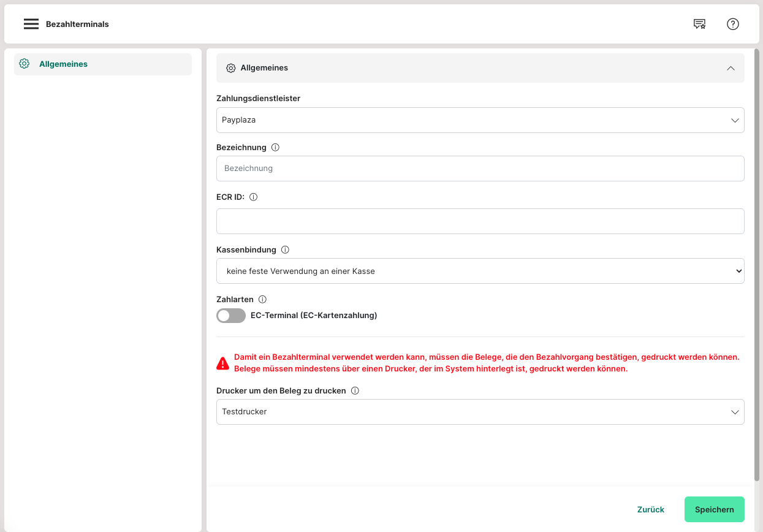
Task: Click into the ECR ID input field
Action: 480,221
